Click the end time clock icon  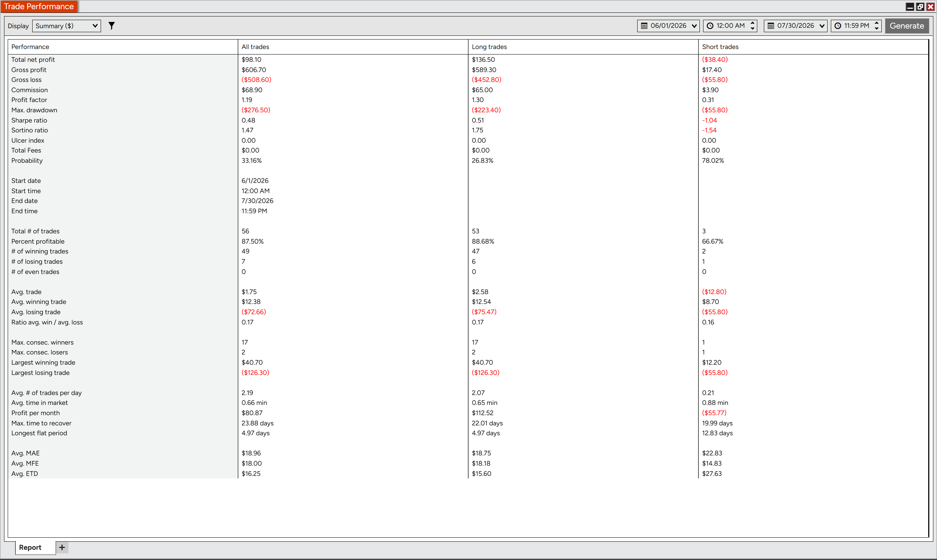click(837, 26)
